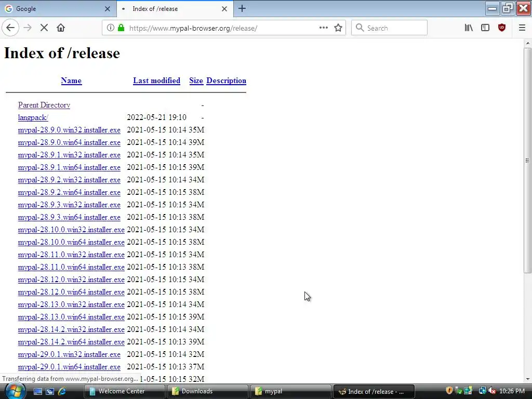Click the scrollbar down arrow
The height and width of the screenshot is (399, 532).
click(527, 379)
